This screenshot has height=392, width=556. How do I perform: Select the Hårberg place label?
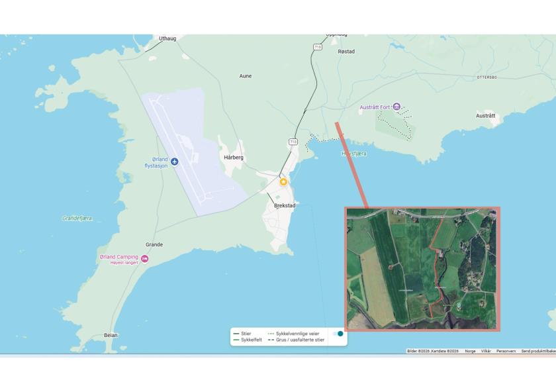coord(234,157)
